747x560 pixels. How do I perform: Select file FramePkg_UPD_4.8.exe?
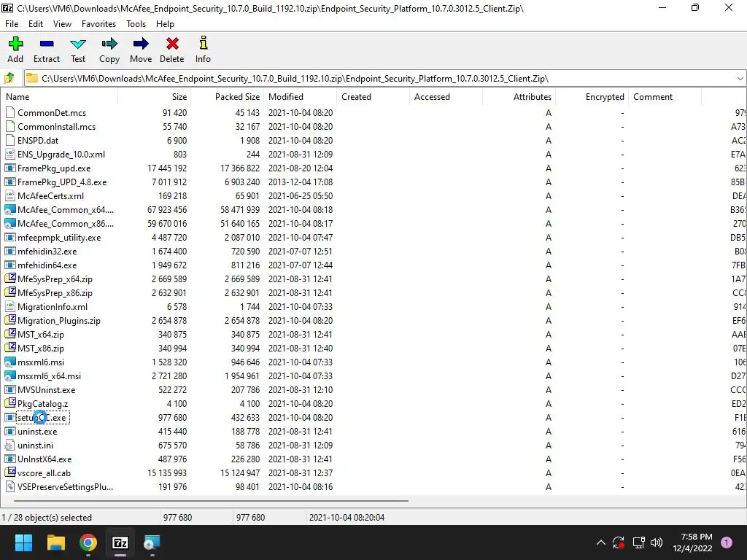tap(62, 182)
